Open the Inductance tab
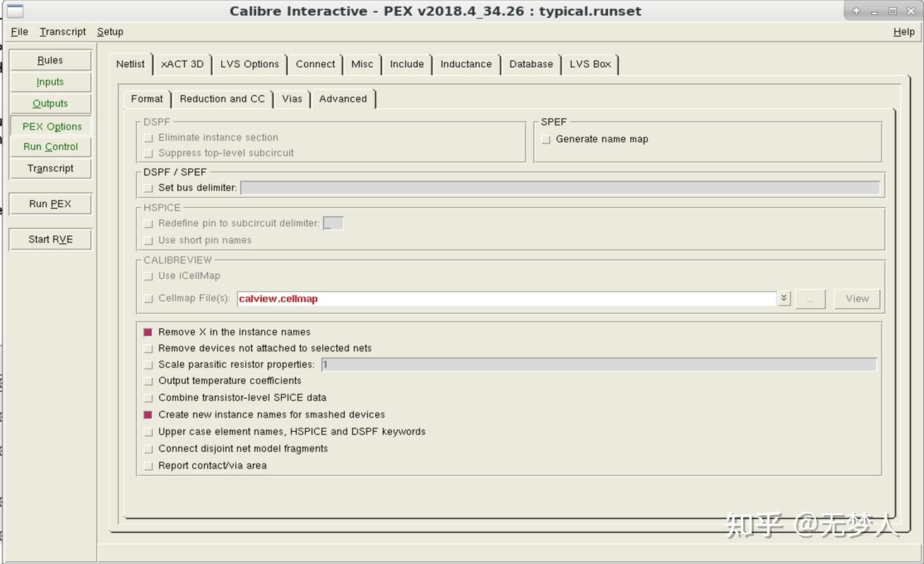The width and height of the screenshot is (924, 564). (466, 64)
